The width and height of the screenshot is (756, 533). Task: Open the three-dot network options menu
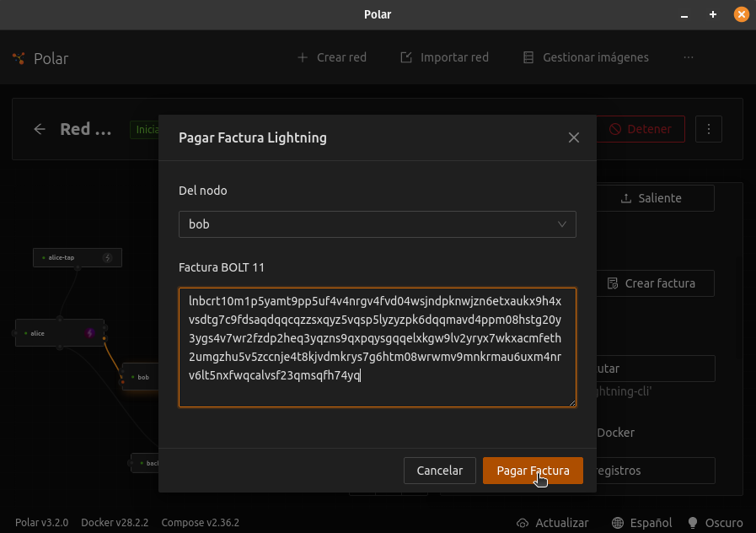click(x=709, y=129)
